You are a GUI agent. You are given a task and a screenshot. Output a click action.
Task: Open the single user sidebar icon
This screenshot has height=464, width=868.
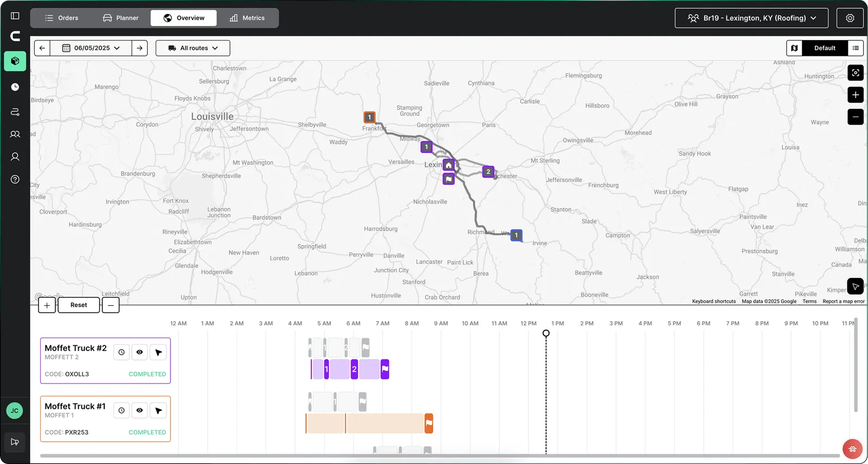coord(15,157)
